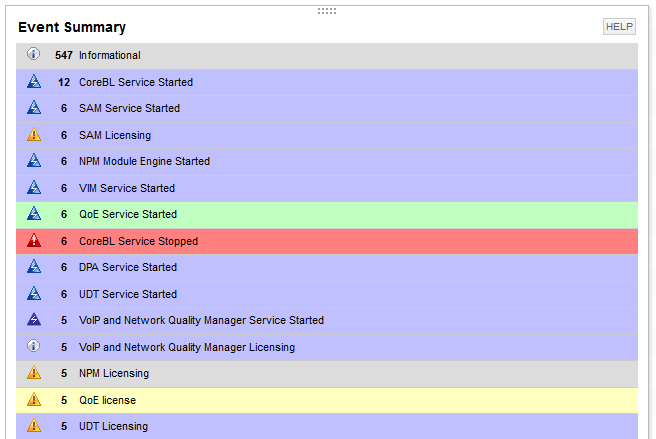Click the NPM Licensing warning icon
The height and width of the screenshot is (439, 656).
(x=34, y=373)
